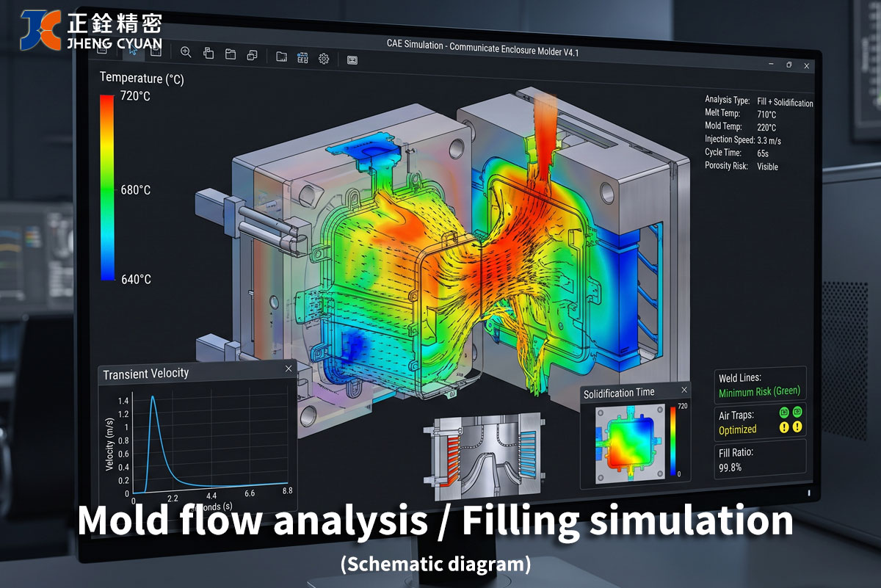Click the 720°C legend label
The image size is (881, 588).
click(x=136, y=97)
